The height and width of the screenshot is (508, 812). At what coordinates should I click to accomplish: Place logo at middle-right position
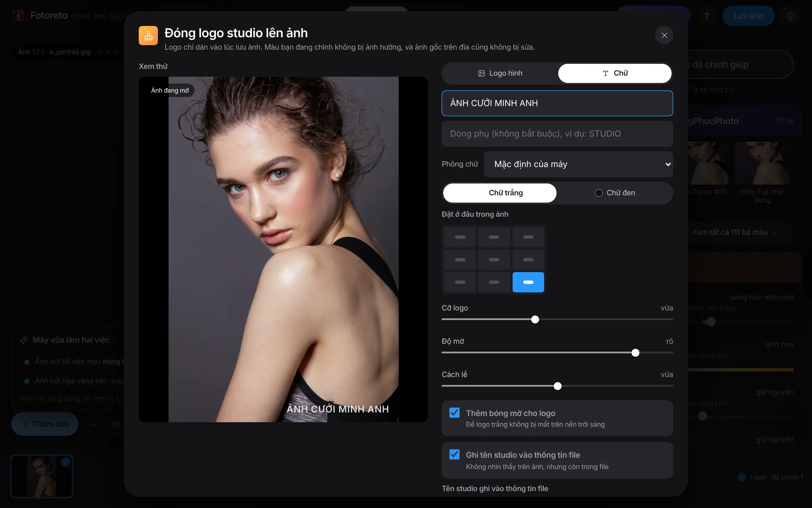click(528, 260)
